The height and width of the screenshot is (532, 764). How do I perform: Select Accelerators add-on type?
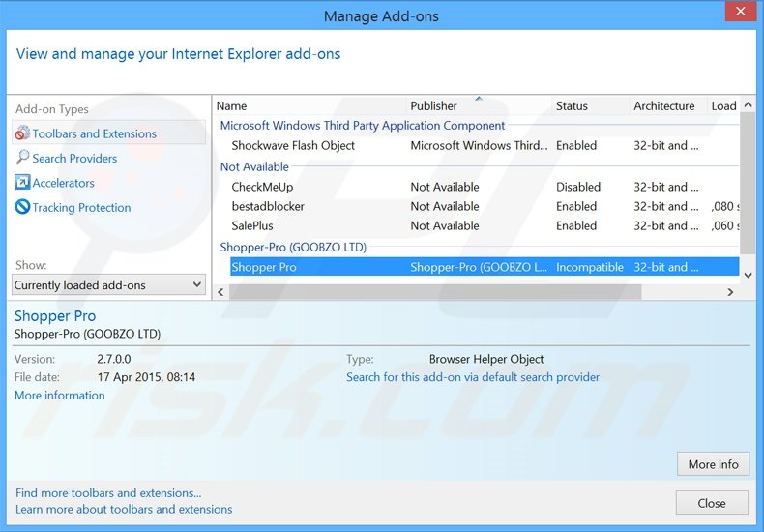pos(63,183)
